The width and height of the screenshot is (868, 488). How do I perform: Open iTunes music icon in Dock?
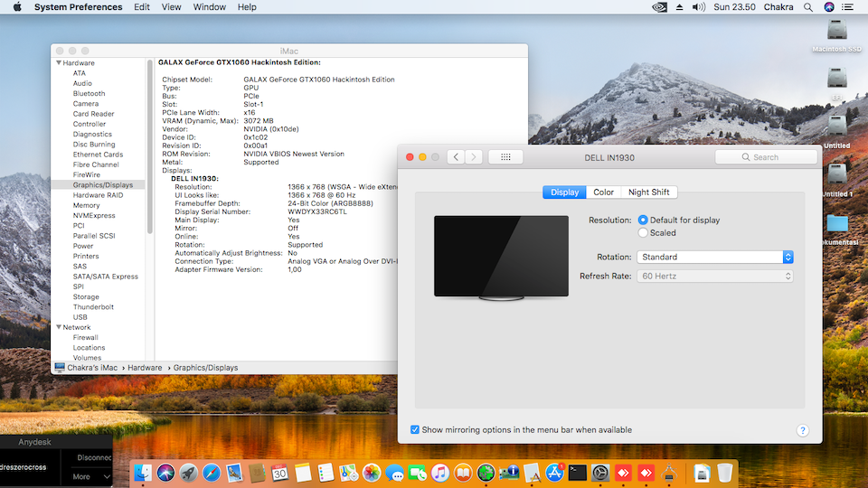pyautogui.click(x=440, y=473)
